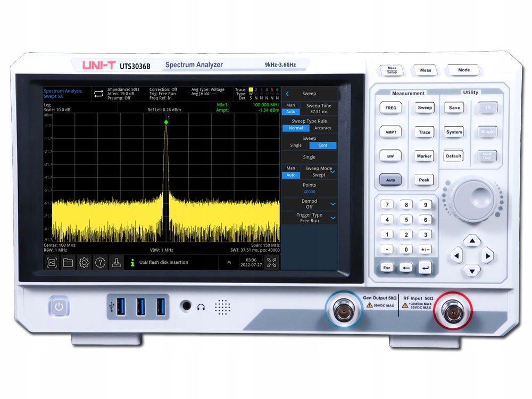Expand the Demod Off dropdown
The width and height of the screenshot is (532, 399).
[x=333, y=204]
